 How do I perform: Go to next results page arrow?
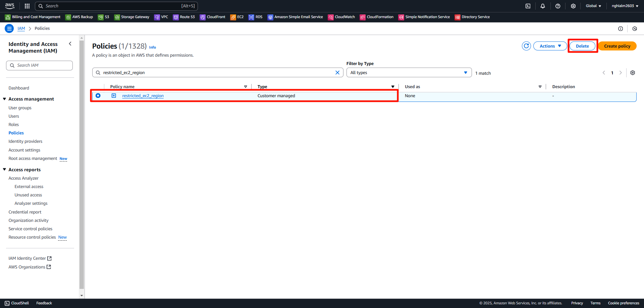[x=621, y=73]
